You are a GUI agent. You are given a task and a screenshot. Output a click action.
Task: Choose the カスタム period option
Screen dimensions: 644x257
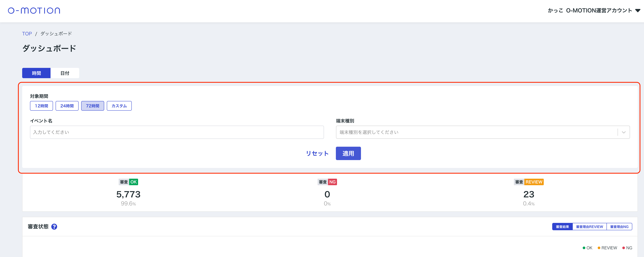tap(119, 106)
